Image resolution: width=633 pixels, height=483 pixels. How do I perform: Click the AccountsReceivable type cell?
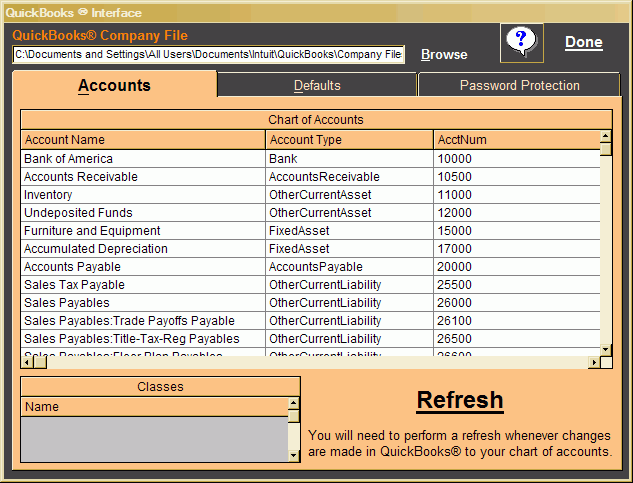[x=350, y=177]
